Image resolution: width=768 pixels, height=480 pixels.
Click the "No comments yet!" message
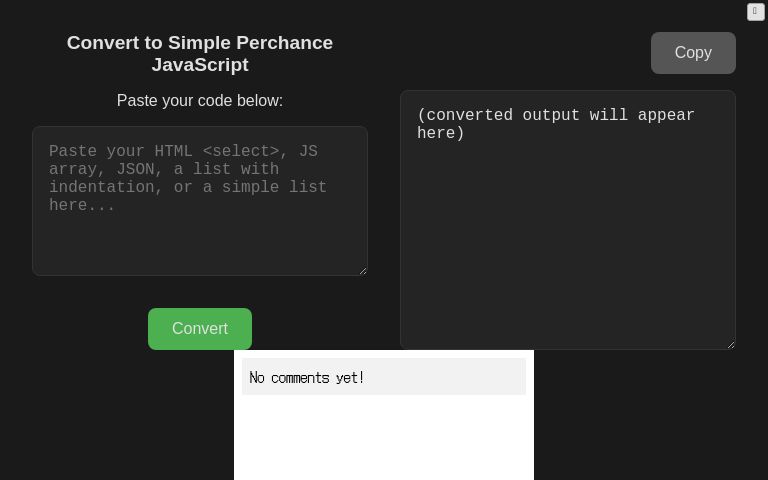(307, 378)
